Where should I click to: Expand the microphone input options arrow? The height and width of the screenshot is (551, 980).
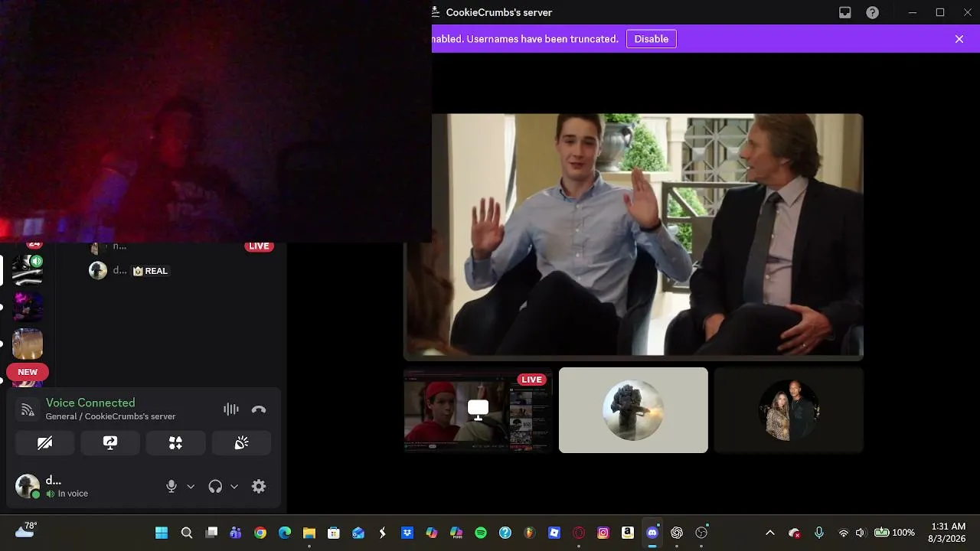click(191, 487)
